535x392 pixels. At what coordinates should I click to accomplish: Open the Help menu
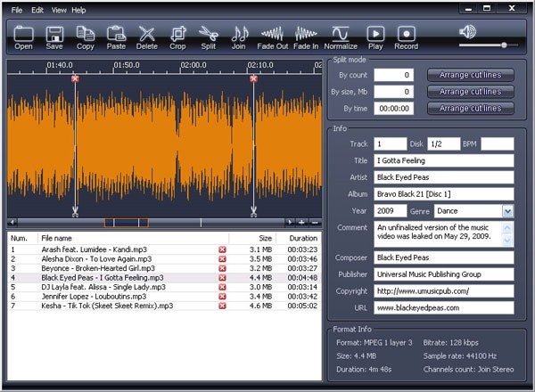click(x=79, y=10)
